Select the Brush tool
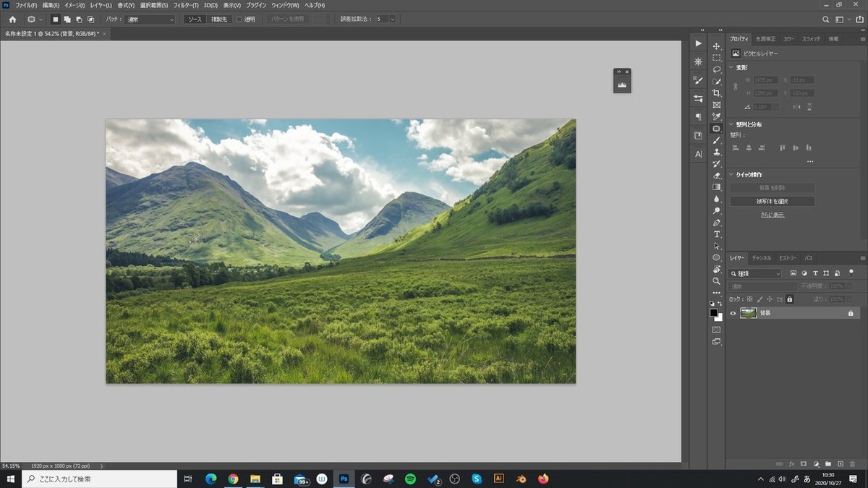 [x=717, y=140]
